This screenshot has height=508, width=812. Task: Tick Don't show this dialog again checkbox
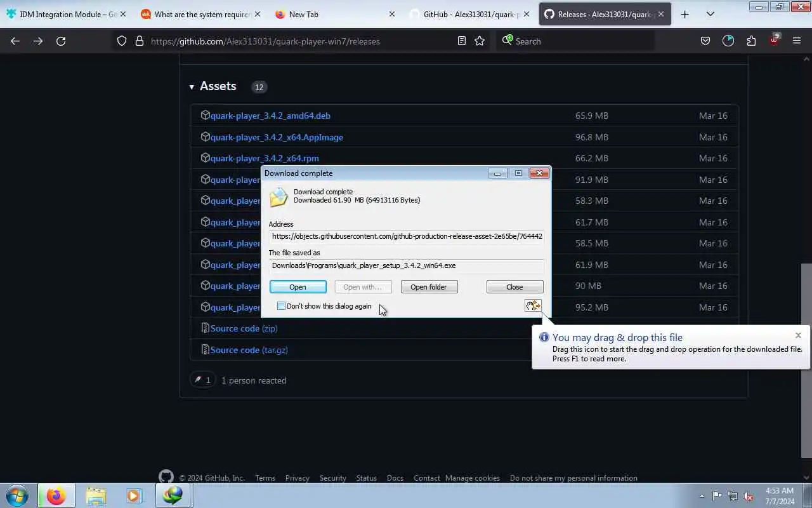[x=281, y=306]
